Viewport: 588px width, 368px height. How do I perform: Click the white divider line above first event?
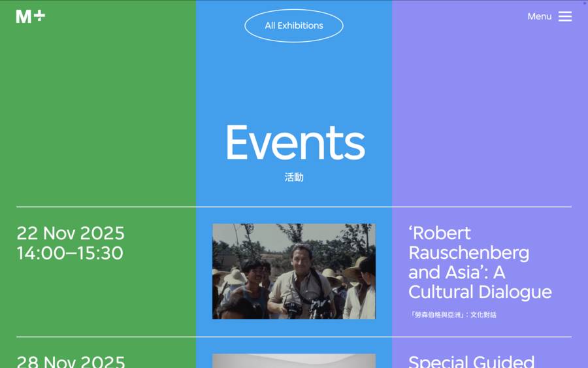(294, 207)
